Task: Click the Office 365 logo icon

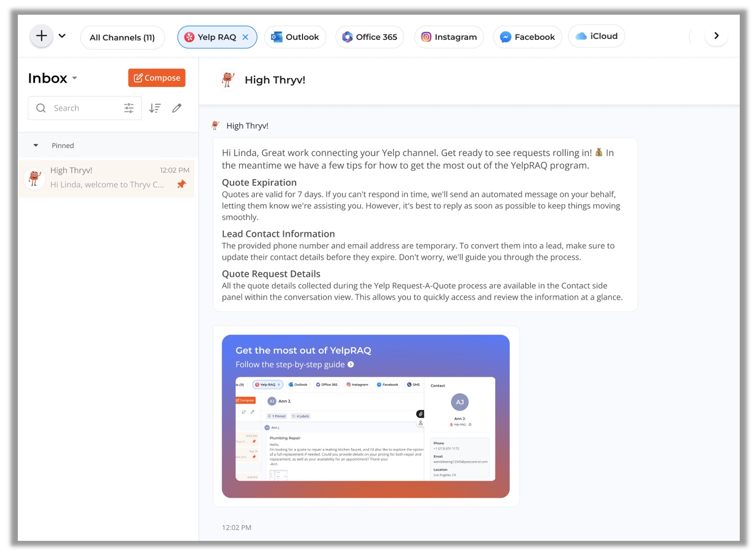Action: [348, 37]
